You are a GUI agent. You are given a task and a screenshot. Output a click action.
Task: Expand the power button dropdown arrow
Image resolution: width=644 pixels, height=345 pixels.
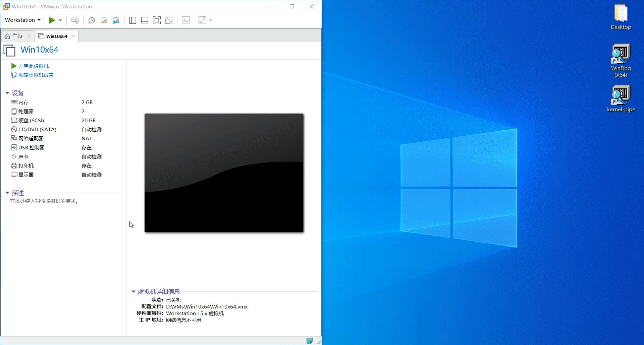click(x=60, y=20)
